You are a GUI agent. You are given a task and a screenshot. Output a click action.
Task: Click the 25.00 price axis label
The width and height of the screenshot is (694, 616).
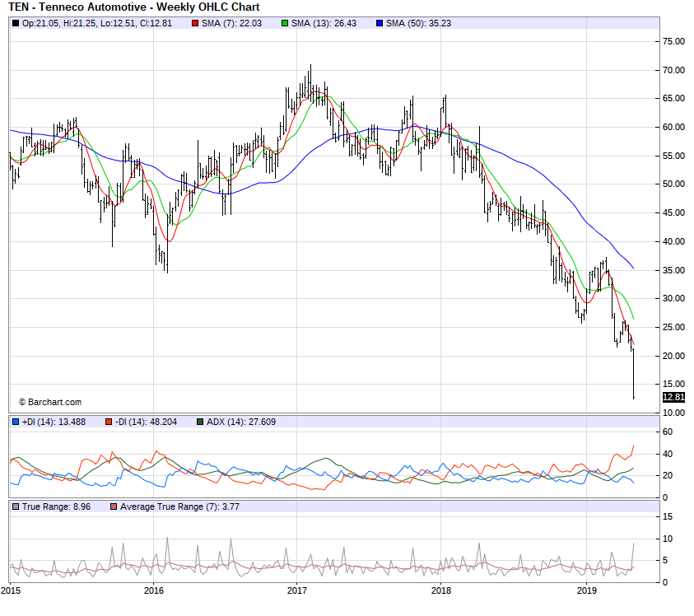point(673,327)
